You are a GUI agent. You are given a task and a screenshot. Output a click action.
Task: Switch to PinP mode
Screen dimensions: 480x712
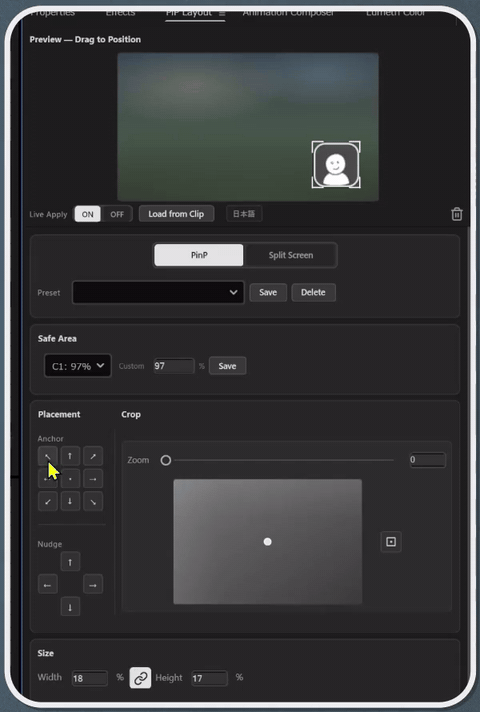pos(199,255)
